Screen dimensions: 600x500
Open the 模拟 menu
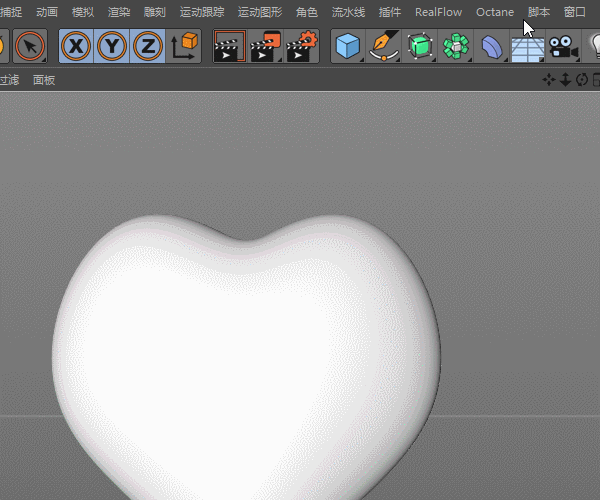tap(83, 12)
